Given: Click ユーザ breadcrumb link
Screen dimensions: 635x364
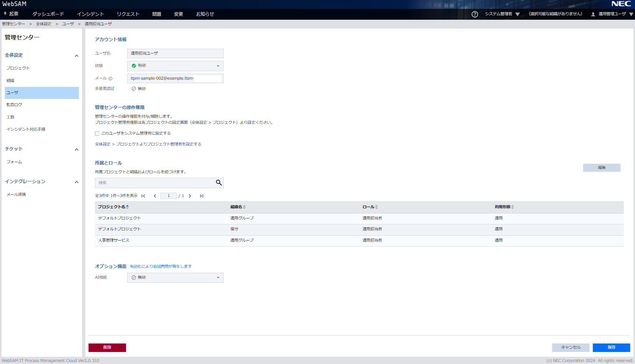Looking at the screenshot, I should click(x=68, y=24).
